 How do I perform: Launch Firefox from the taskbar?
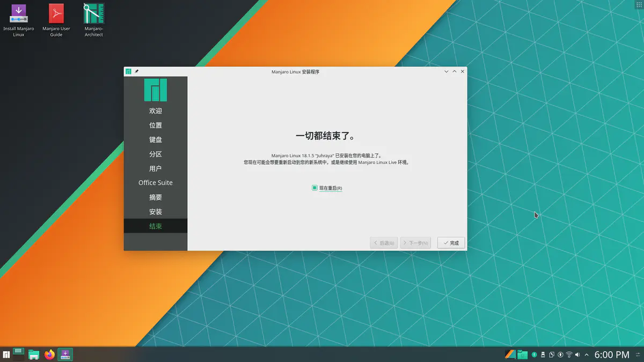click(x=50, y=354)
